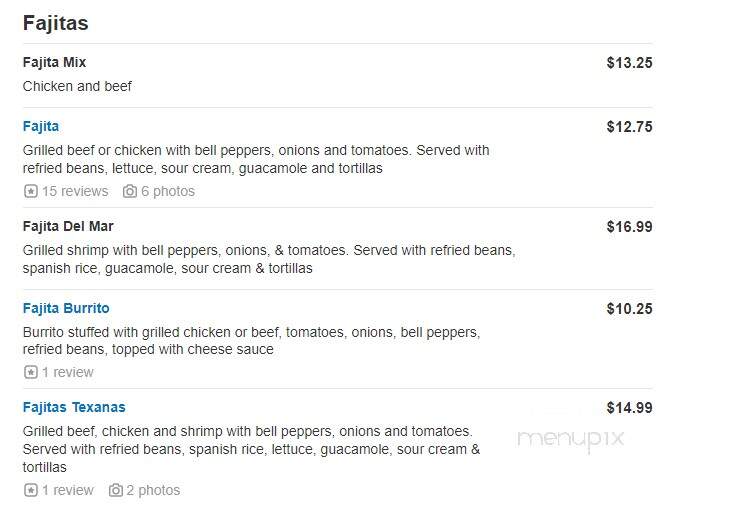Viewport: 750px width, 521px height.
Task: Read the 1 review for Fajita Burrito
Action: tap(67, 372)
